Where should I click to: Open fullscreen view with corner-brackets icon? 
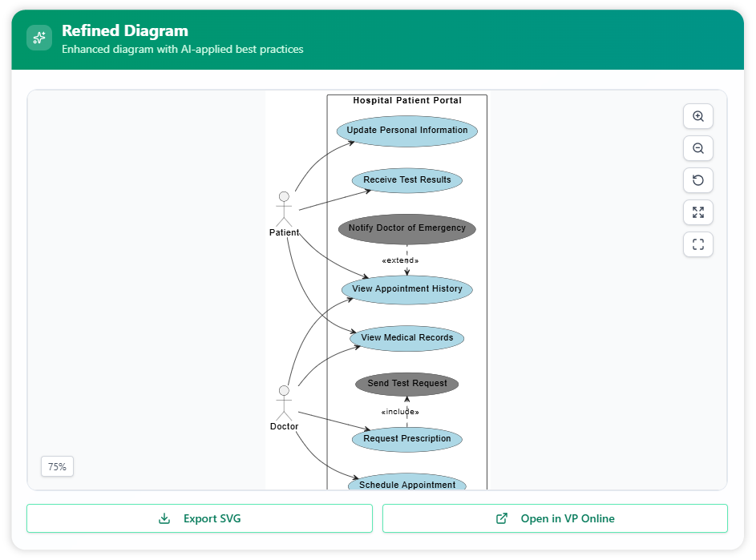click(x=697, y=244)
